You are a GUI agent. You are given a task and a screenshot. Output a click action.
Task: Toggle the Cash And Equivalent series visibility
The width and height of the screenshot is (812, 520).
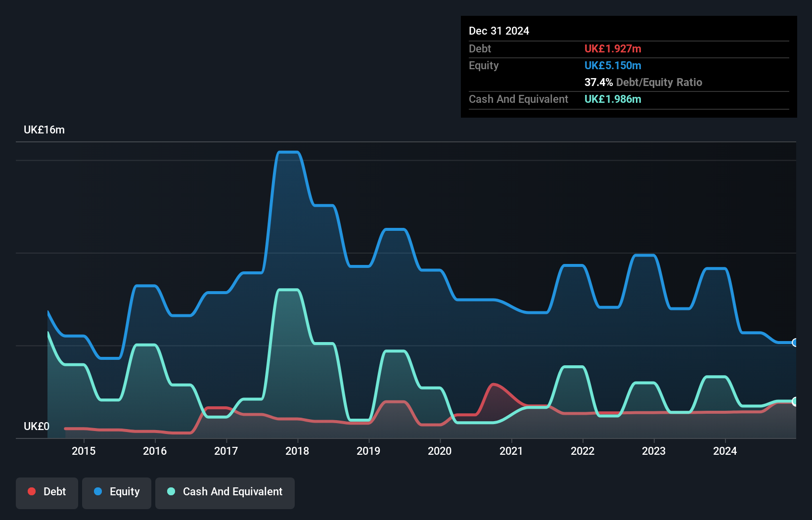coord(225,492)
